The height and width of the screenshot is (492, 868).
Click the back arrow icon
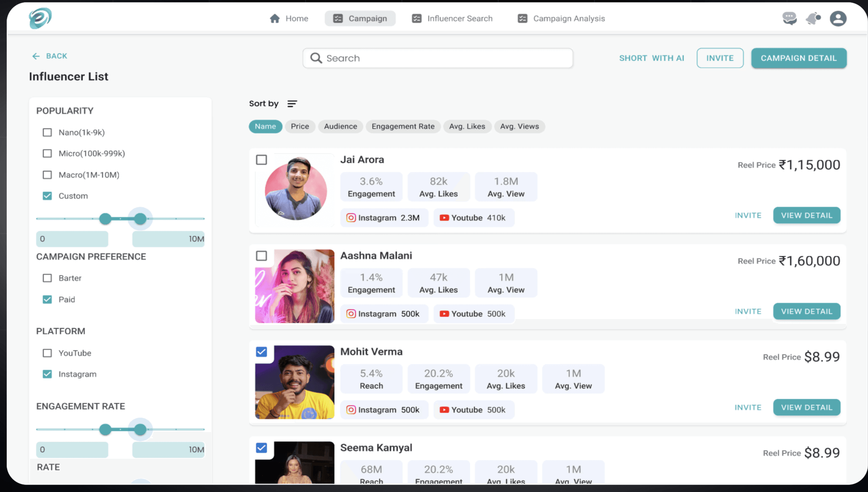point(35,56)
